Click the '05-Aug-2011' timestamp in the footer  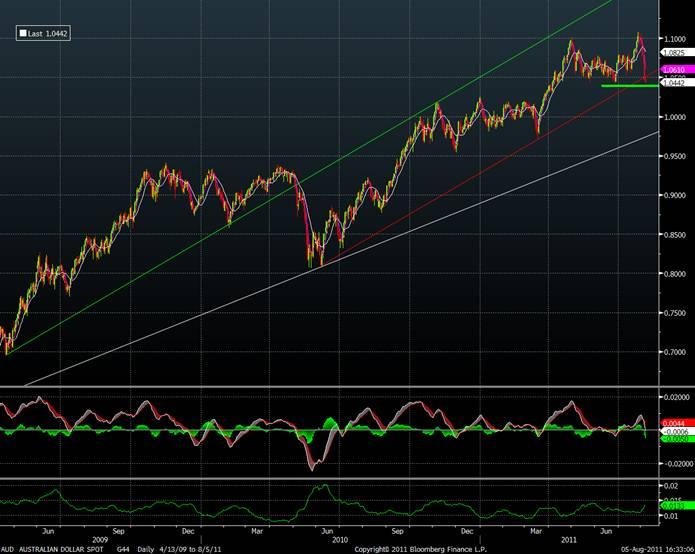click(x=641, y=550)
